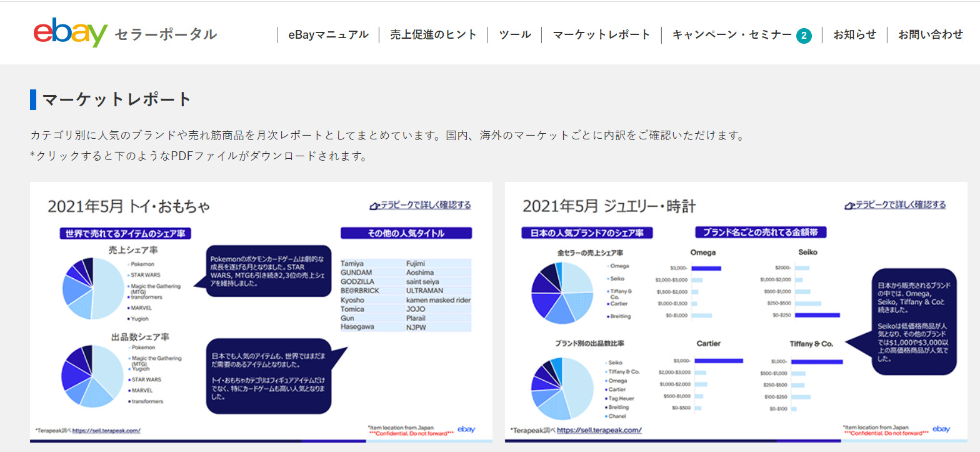Image resolution: width=980 pixels, height=452 pixels.
Task: Click the small eBay logo in toy report footer
Action: coord(466,429)
